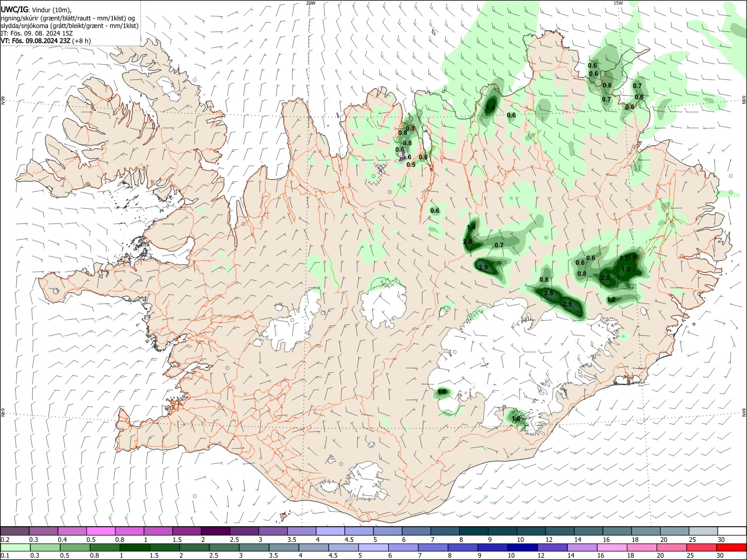Click the 'slydda/snjókoma' legend description line
The width and height of the screenshot is (747, 560).
tap(69, 26)
